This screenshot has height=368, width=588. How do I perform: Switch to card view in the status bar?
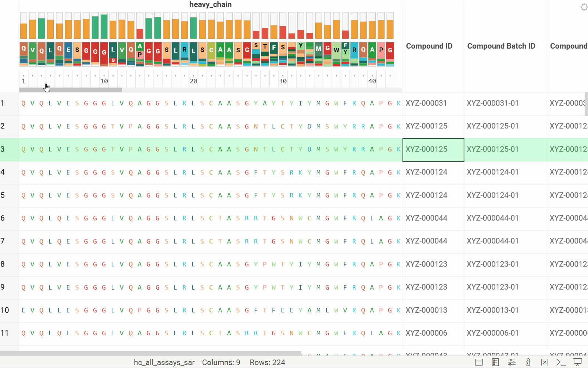point(478,362)
